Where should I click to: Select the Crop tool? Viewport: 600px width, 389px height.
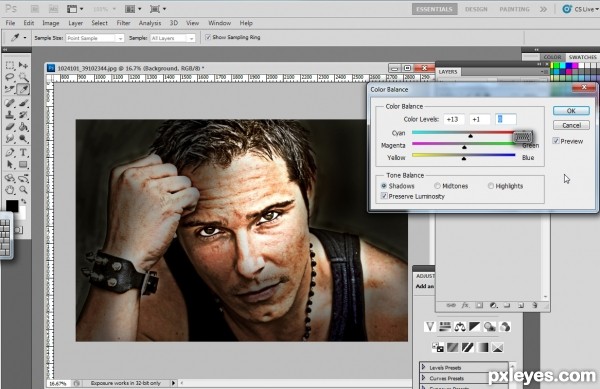click(10, 90)
